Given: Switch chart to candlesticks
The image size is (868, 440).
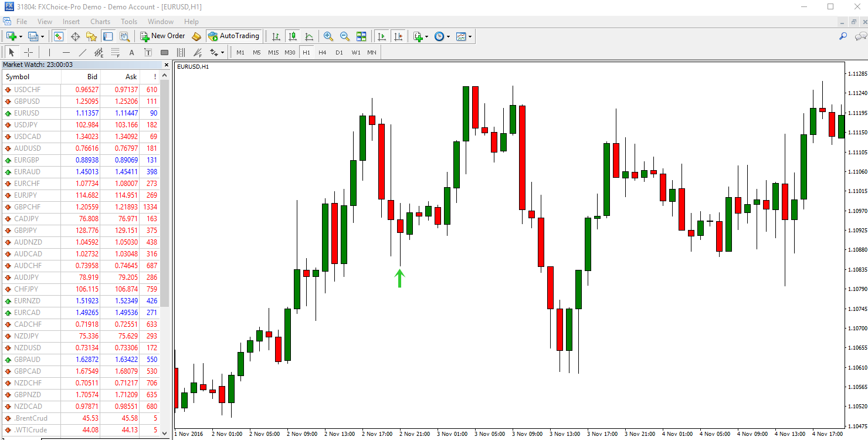Looking at the screenshot, I should (x=293, y=36).
